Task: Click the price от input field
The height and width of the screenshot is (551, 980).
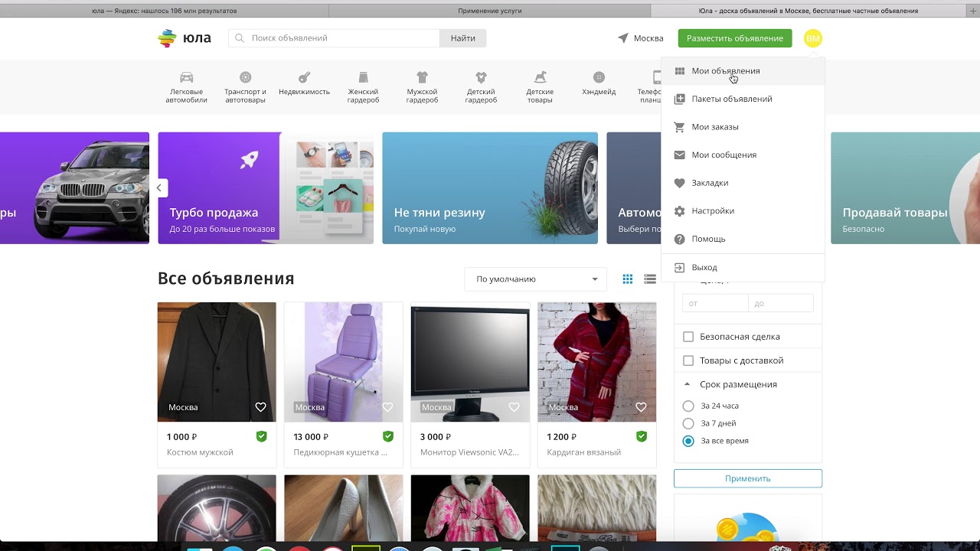Action: pyautogui.click(x=715, y=303)
